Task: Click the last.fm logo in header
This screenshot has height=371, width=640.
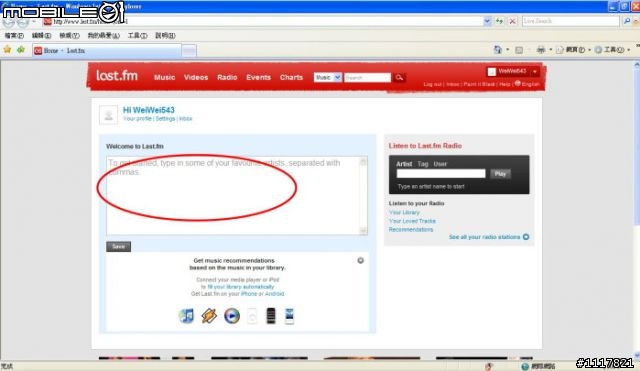Action: (x=117, y=76)
